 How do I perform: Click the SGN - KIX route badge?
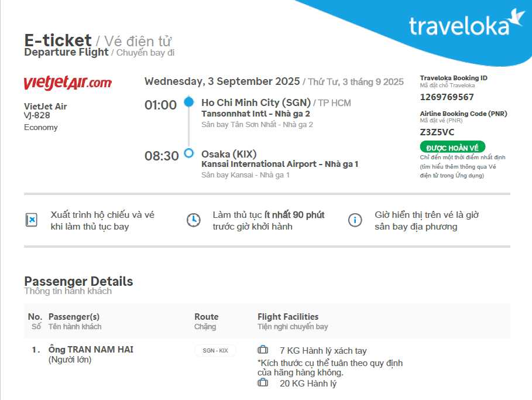click(215, 350)
